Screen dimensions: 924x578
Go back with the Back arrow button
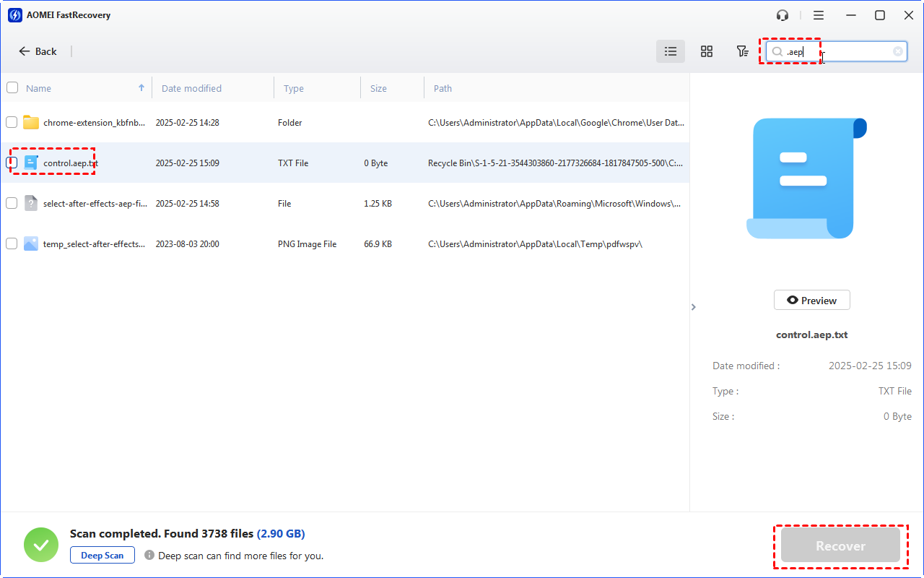[38, 51]
